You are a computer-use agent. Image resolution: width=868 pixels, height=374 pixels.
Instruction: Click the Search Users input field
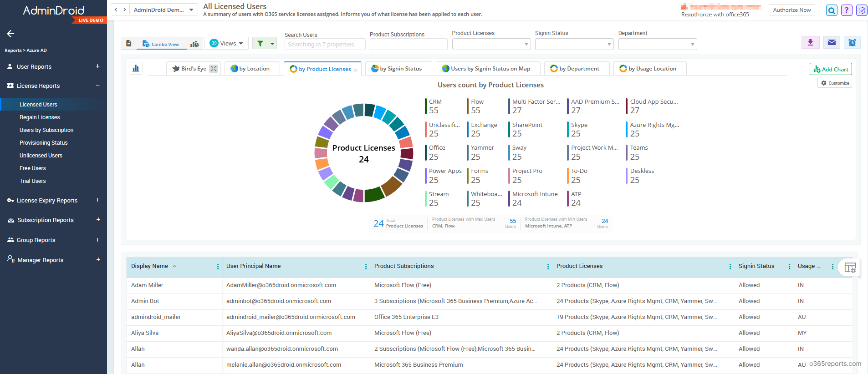coord(325,44)
